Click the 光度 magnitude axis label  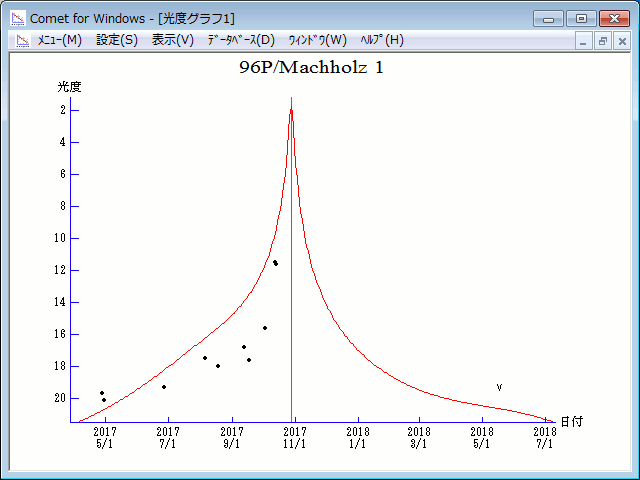[x=69, y=87]
